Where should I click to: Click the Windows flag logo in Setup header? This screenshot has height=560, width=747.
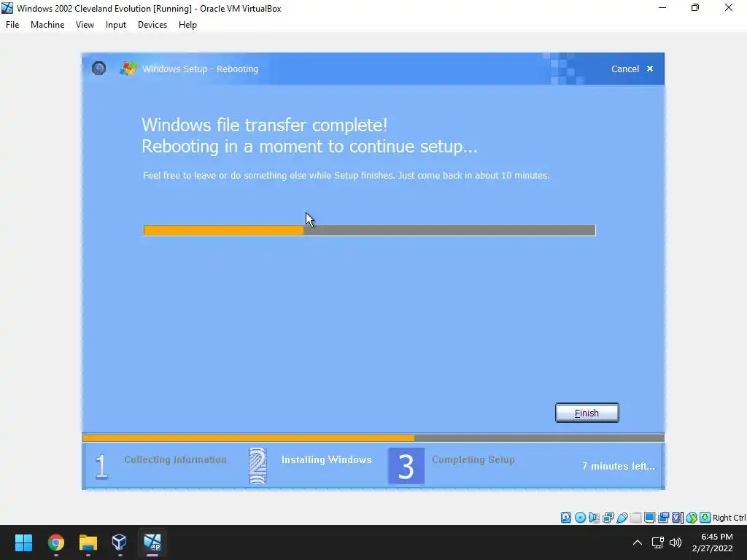128,69
